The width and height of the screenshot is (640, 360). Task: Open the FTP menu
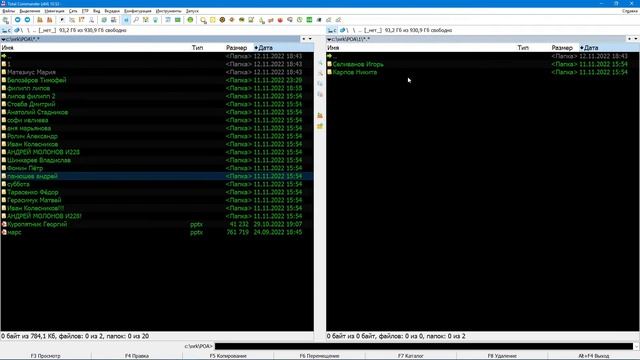(85, 11)
